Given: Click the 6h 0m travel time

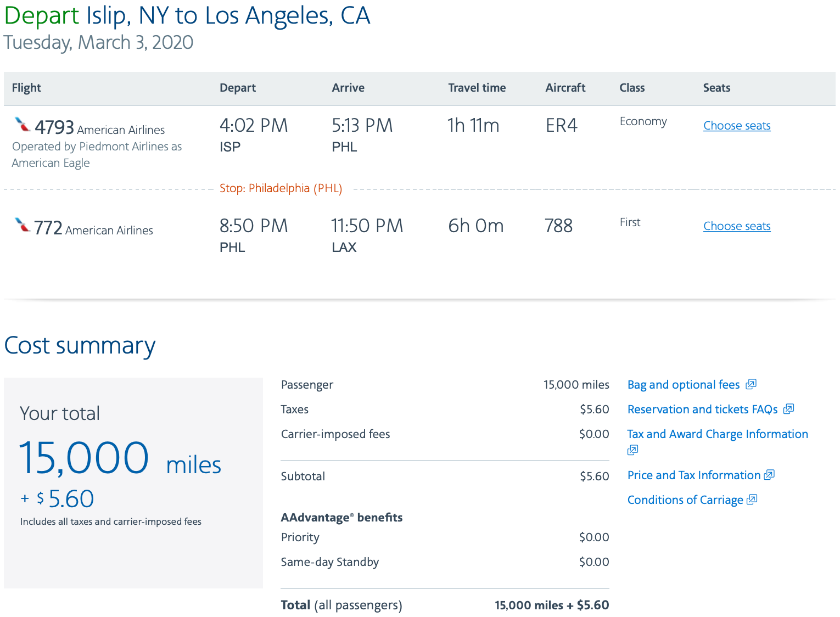Looking at the screenshot, I should (475, 226).
